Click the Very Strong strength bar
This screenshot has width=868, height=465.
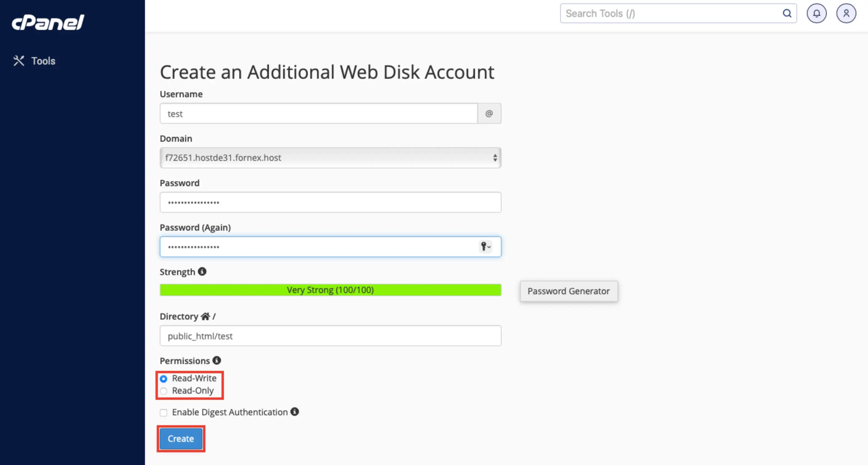click(331, 290)
